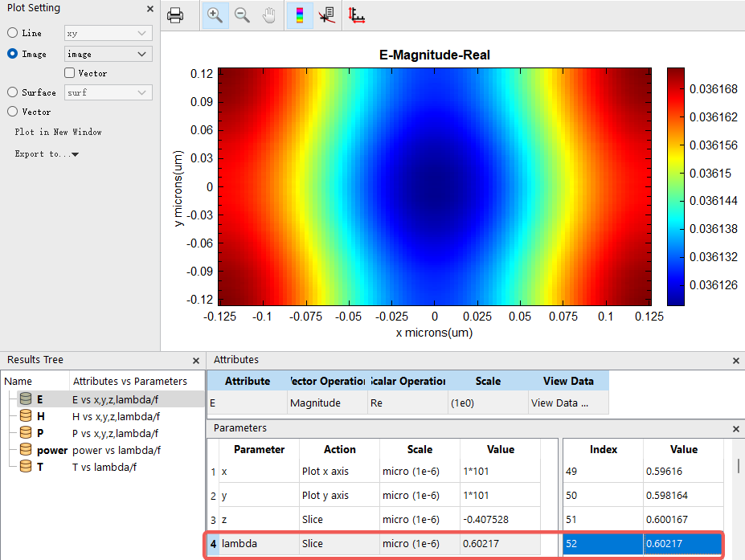This screenshot has width=745, height=560.
Task: Select the Line plot radio button
Action: point(12,33)
